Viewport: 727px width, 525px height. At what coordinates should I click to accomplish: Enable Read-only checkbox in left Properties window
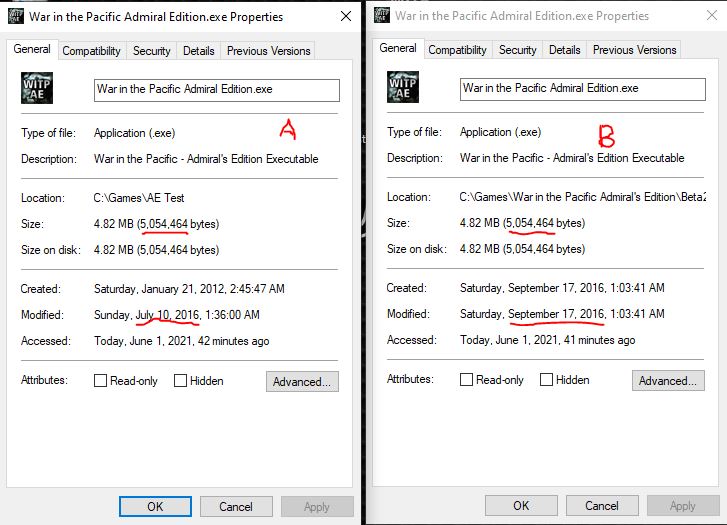[x=100, y=381]
